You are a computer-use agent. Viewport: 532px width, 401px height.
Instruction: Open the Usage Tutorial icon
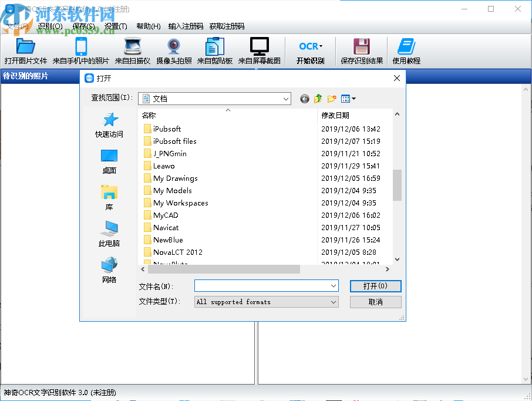coord(406,51)
